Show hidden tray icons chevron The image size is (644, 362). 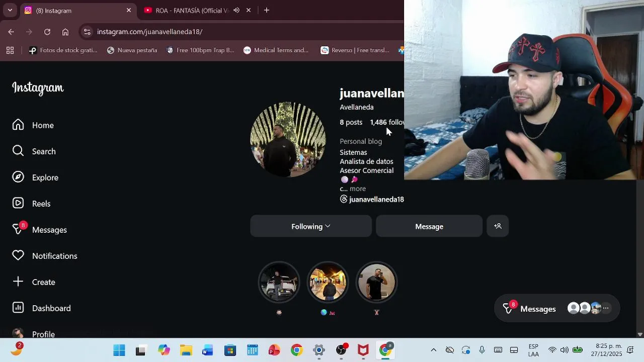434,350
